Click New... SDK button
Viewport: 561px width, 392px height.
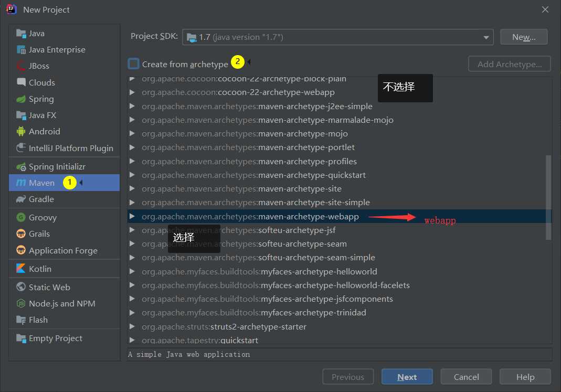(524, 37)
